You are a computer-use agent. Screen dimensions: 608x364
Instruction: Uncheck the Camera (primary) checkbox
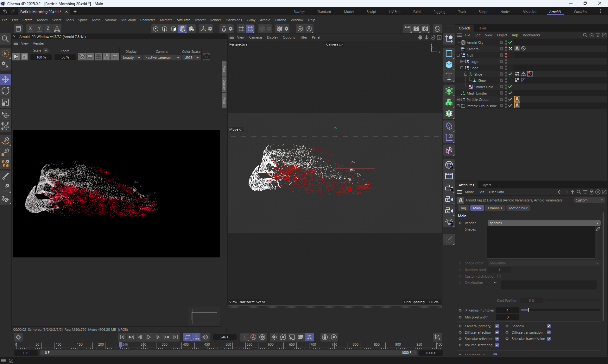(497, 326)
